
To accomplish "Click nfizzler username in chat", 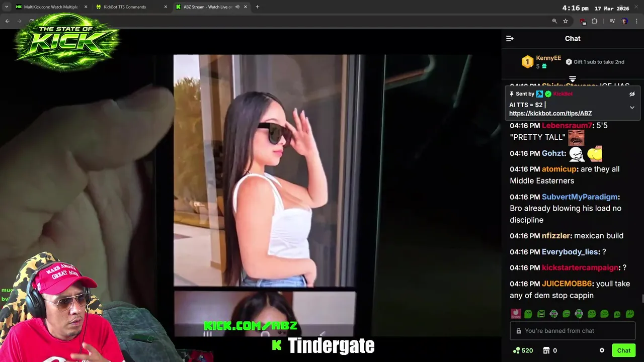I will pos(556,236).
